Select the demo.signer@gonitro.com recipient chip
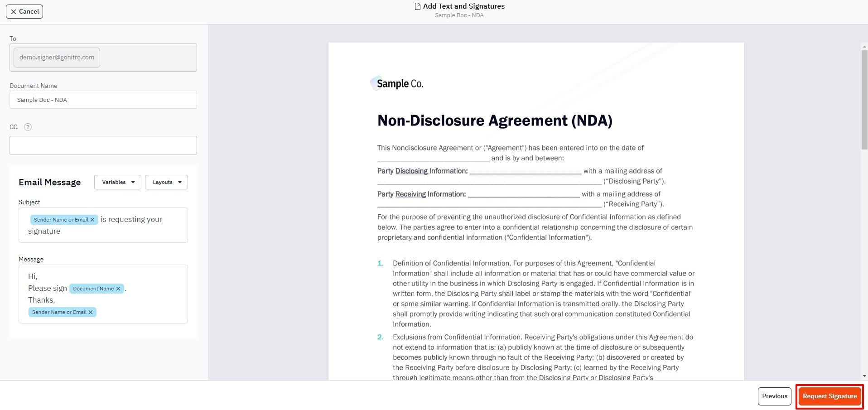868x410 pixels. coord(56,57)
